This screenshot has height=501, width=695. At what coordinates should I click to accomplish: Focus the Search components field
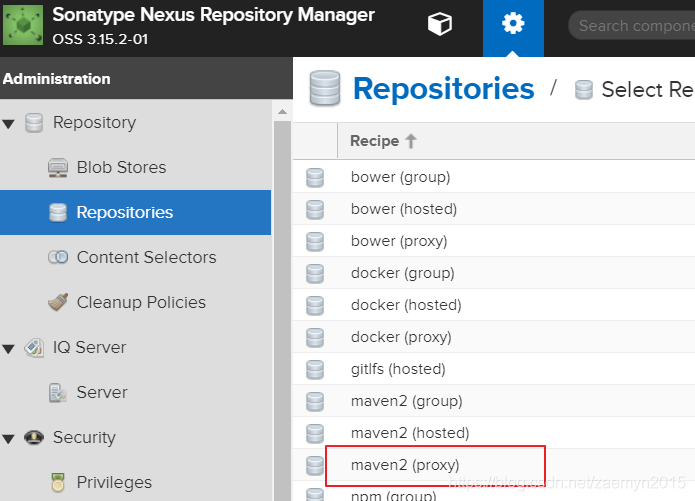[632, 26]
